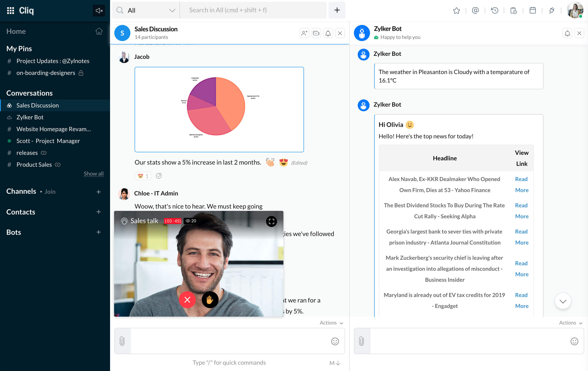Screen dimensions: 588x371
Task: Open the calendar icon in top bar
Action: tap(533, 11)
